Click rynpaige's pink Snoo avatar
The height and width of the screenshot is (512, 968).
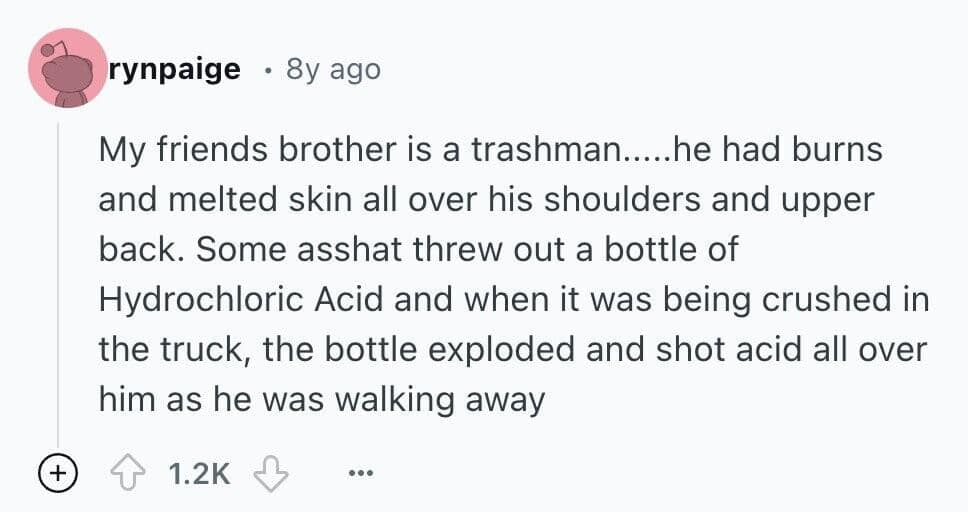click(67, 68)
